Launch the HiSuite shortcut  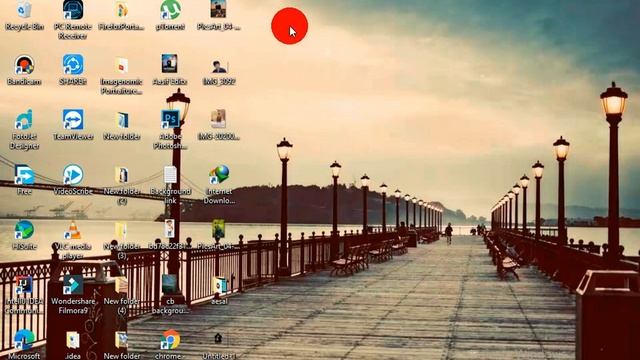(24, 230)
